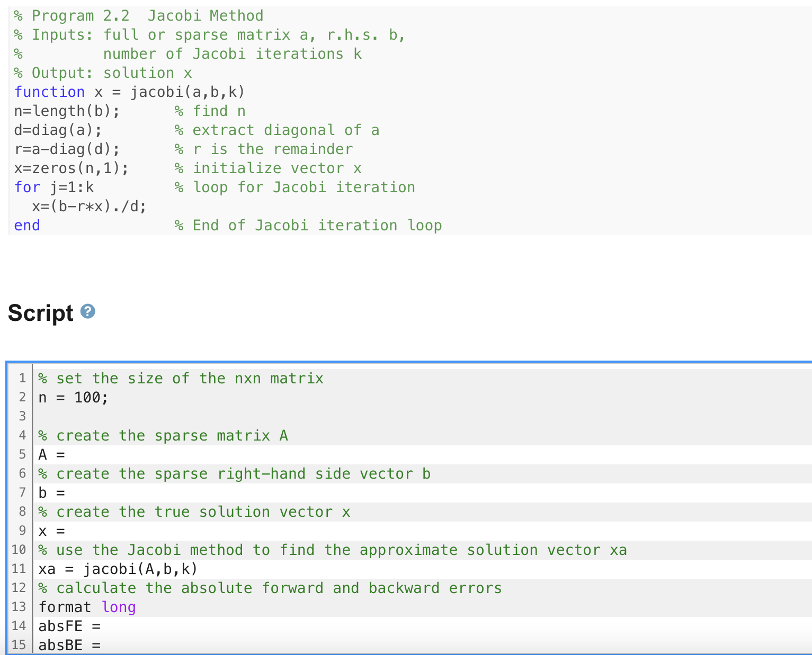Click 'n=length(b);' code line
Screen dimensions: 812x655
(x=67, y=111)
